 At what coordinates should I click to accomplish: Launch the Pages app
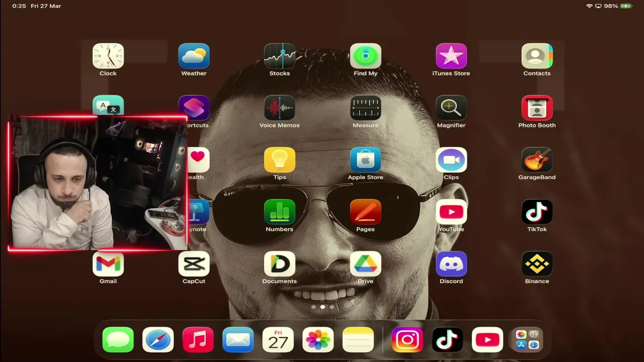click(x=366, y=212)
